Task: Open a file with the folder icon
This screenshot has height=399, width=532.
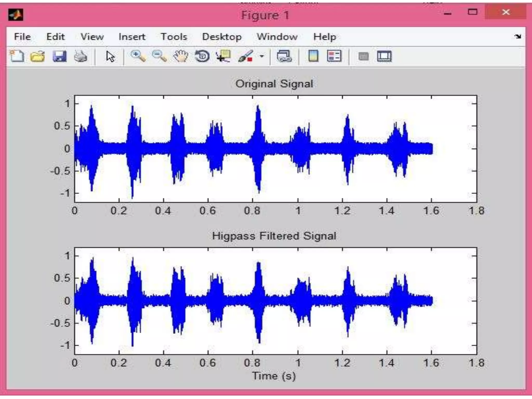Action: (x=37, y=56)
